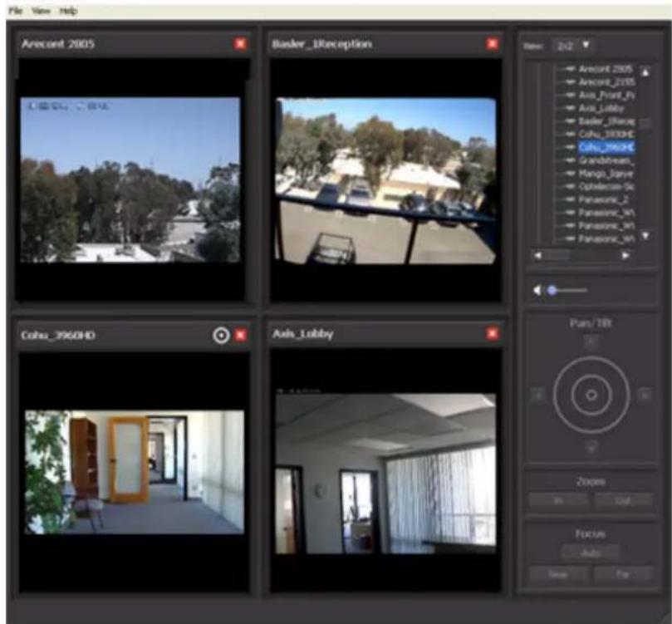
Task: Close the Cohu_3960HD video pane
Action: tap(240, 335)
